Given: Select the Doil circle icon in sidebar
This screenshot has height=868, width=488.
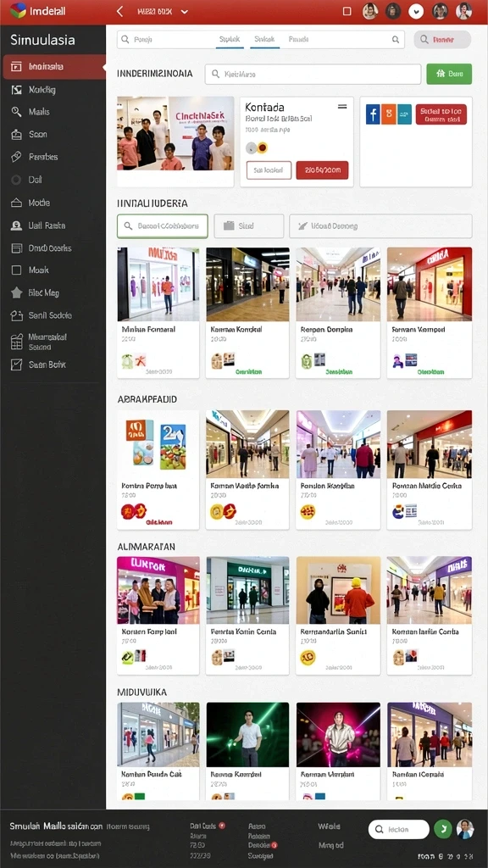Looking at the screenshot, I should tap(17, 180).
